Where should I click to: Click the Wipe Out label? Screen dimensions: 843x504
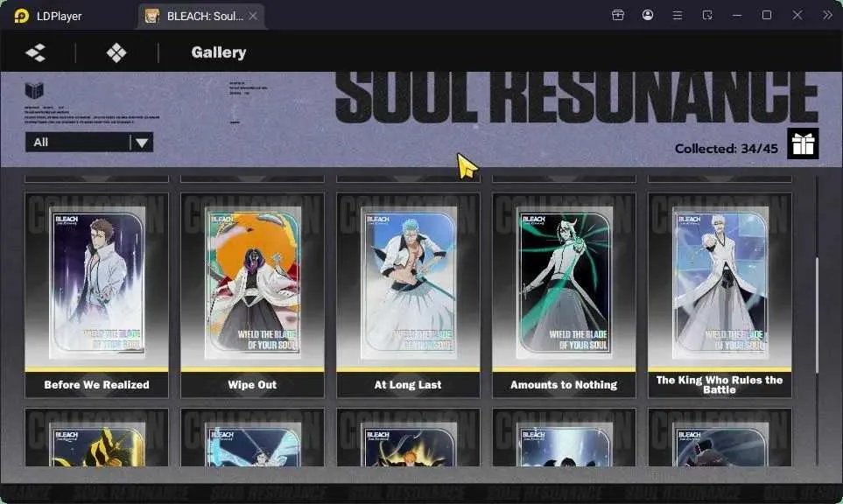(x=252, y=385)
